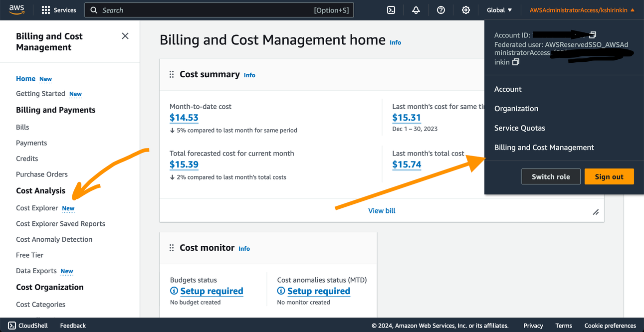This screenshot has width=644, height=332.
Task: Open Cookie preferences in footer
Action: (x=610, y=326)
